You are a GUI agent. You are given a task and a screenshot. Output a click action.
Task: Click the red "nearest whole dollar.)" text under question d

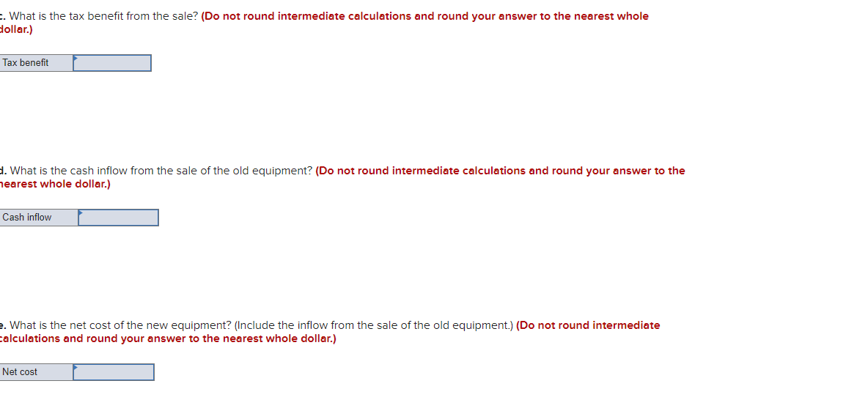point(55,184)
